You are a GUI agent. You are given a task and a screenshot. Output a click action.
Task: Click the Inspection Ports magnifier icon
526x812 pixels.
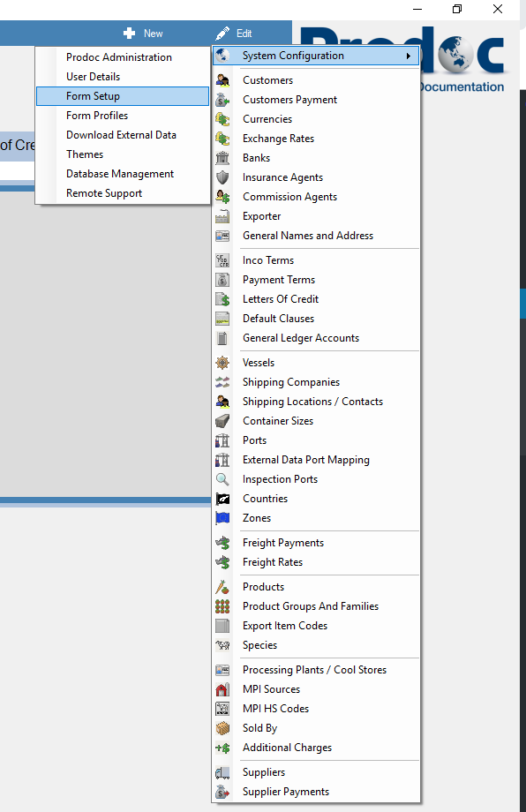222,479
